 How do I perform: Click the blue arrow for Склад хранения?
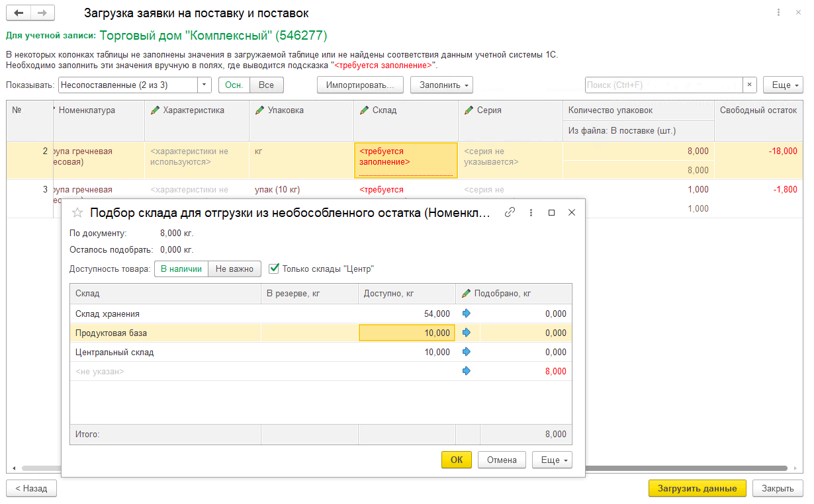coord(467,314)
